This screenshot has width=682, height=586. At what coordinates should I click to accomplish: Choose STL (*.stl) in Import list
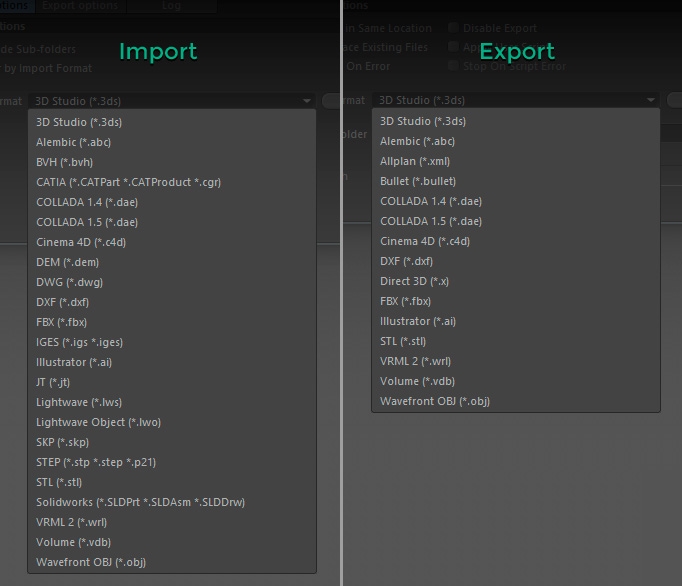172,482
